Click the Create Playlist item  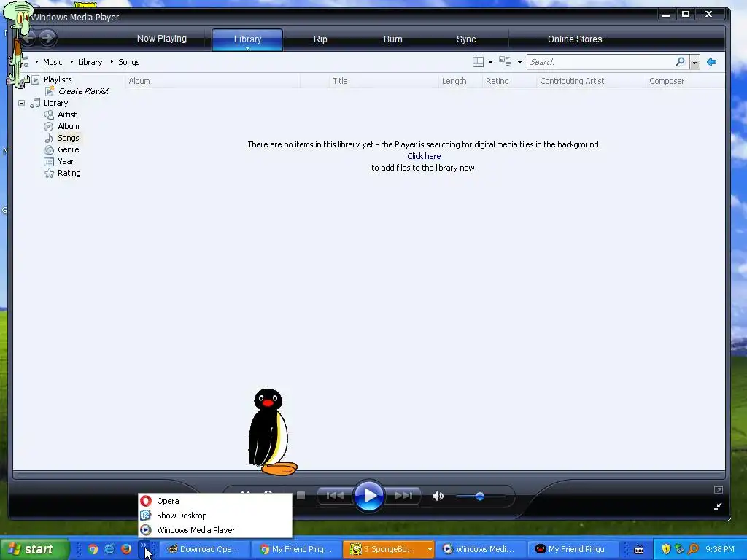tap(83, 91)
